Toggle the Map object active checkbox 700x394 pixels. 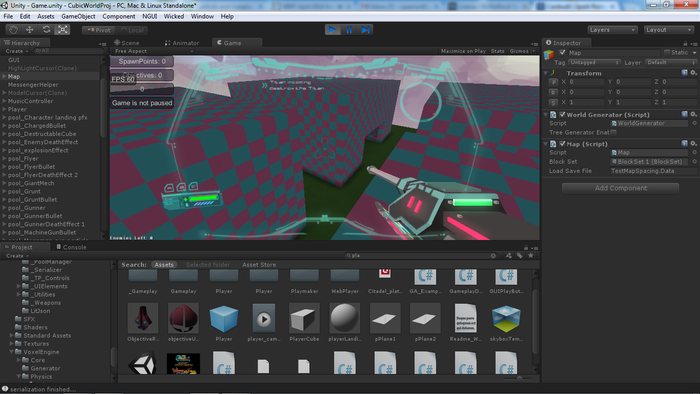[x=562, y=53]
